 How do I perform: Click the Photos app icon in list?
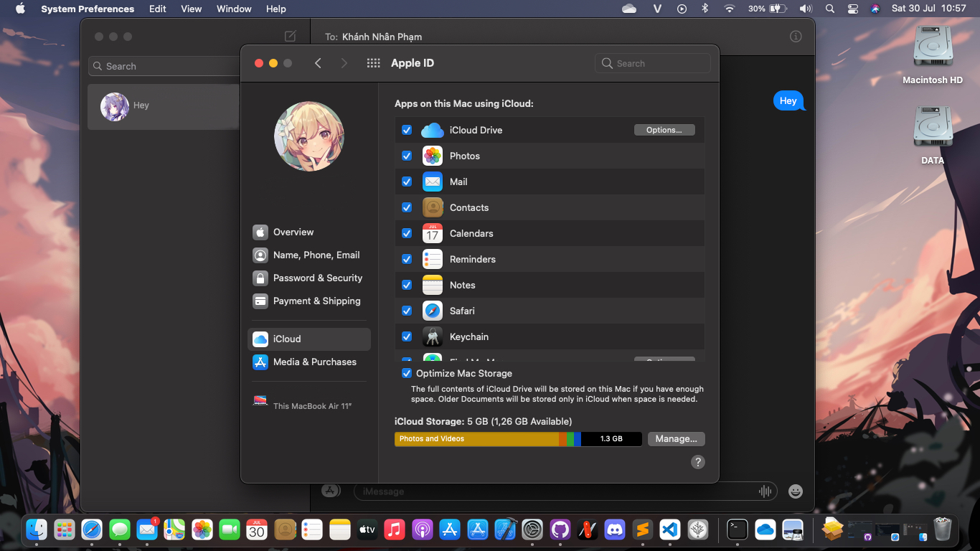coord(433,156)
